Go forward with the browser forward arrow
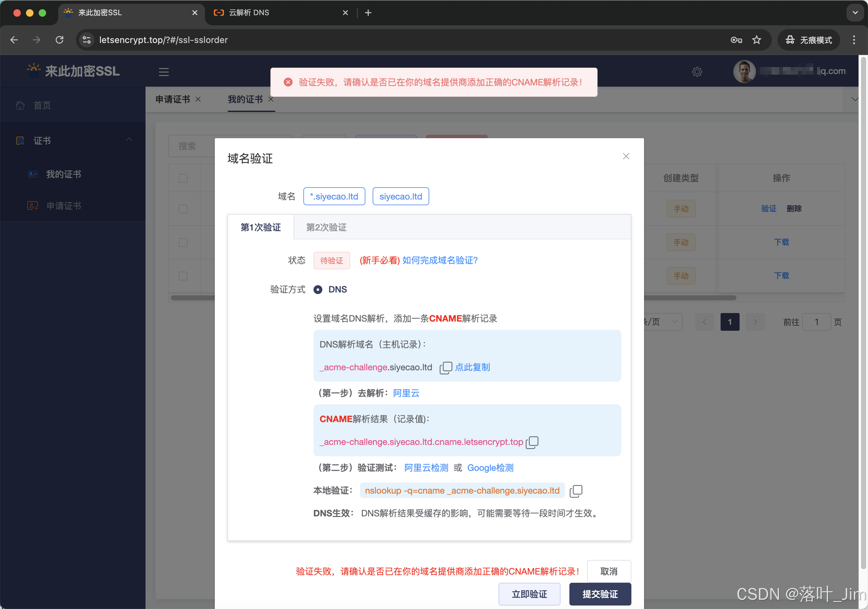This screenshot has height=609, width=868. [37, 40]
